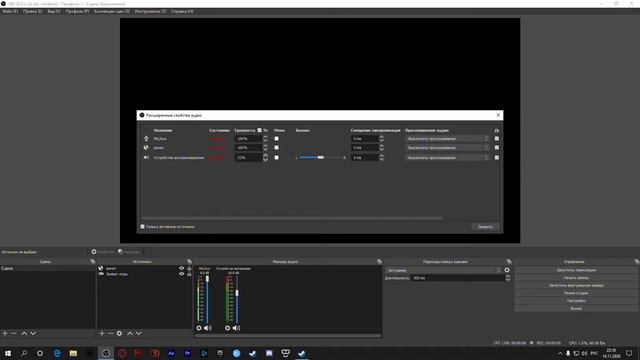Move the source up in the Источники panel
Image resolution: width=640 pixels, height=360 pixels.
[130, 333]
